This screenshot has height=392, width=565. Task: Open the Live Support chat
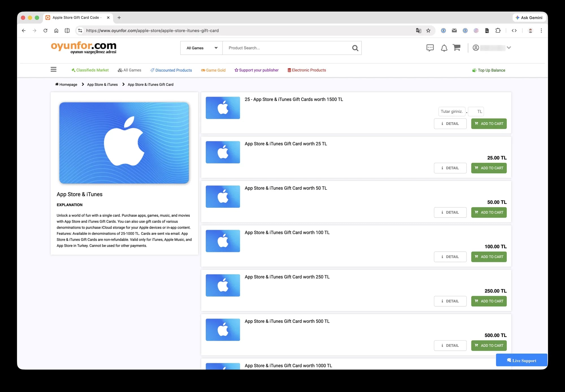521,360
